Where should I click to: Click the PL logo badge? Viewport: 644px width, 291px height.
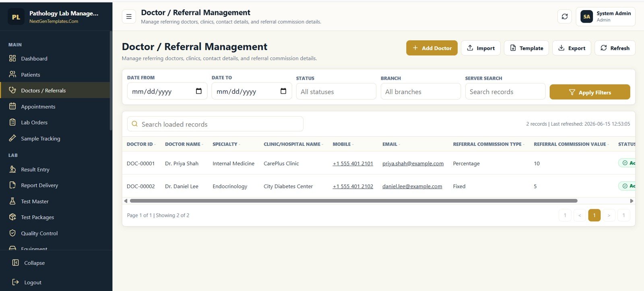16,17
